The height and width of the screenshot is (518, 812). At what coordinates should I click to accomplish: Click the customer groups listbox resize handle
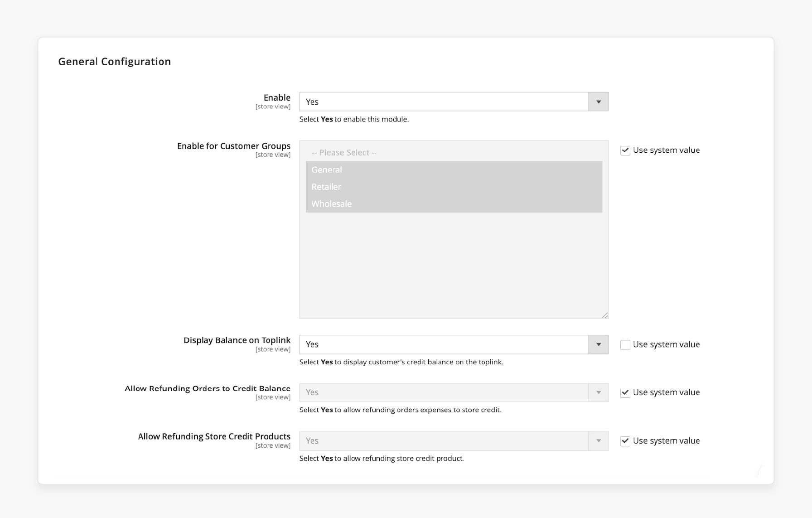605,315
